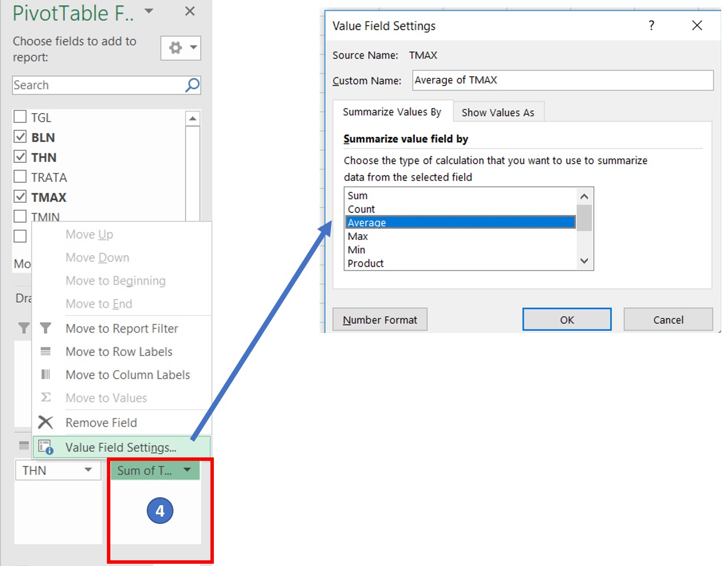The width and height of the screenshot is (728, 566).
Task: Click the Remove Field X icon
Action: pos(45,422)
